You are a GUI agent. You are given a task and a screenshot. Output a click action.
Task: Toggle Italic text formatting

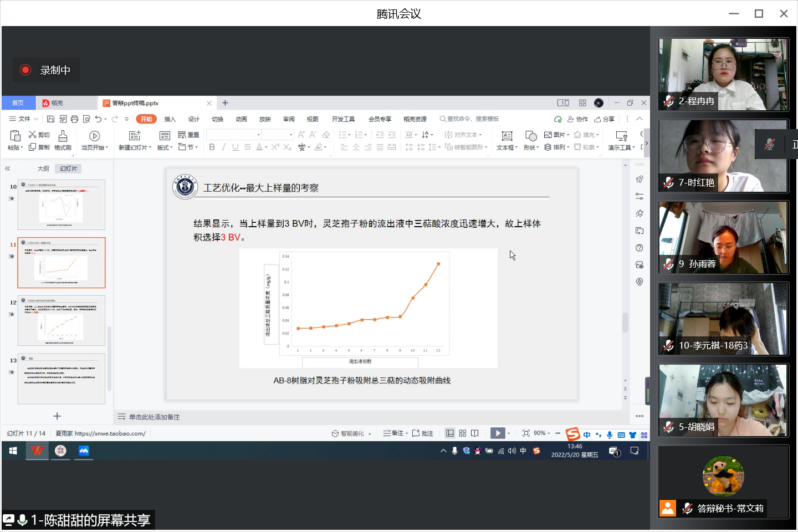pos(223,147)
